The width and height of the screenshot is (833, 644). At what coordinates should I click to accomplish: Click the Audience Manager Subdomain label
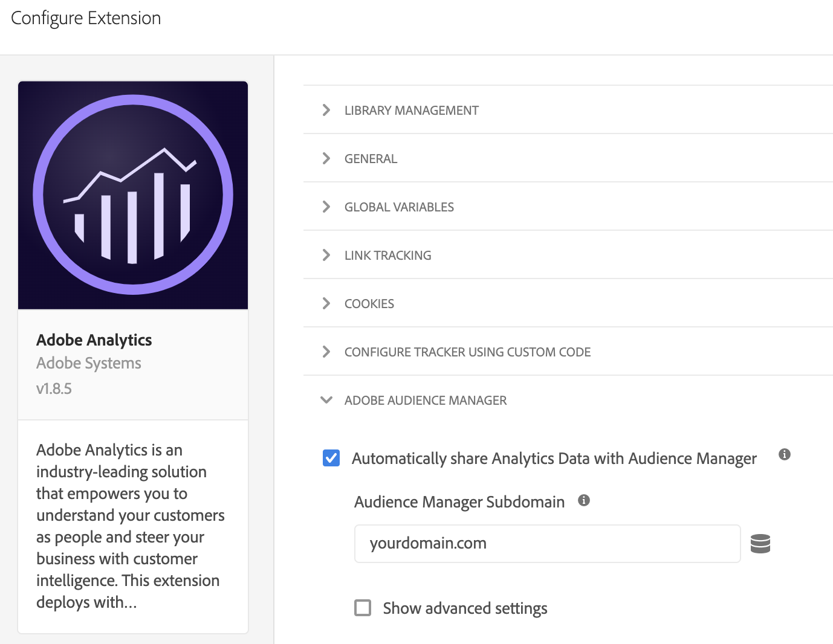coord(459,502)
